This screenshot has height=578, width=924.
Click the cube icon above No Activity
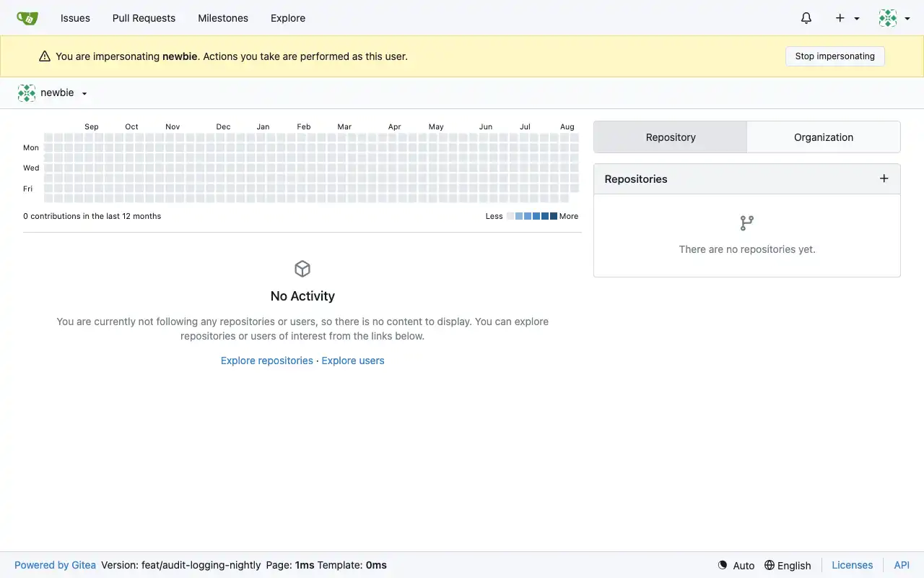(x=302, y=269)
